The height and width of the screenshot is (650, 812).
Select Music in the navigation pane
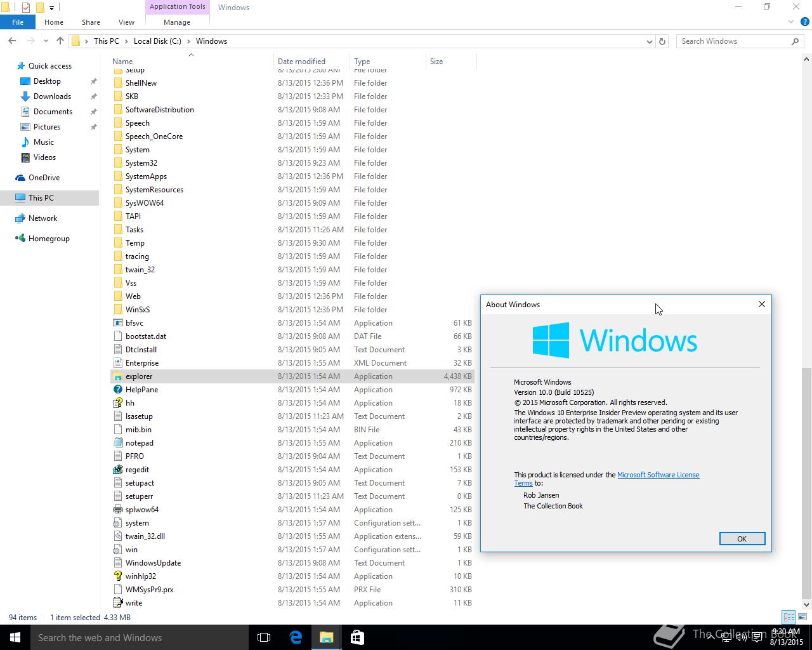[44, 142]
